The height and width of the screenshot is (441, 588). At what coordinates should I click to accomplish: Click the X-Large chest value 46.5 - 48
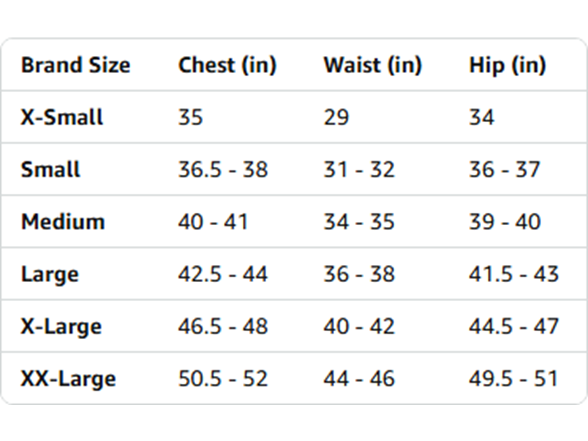click(223, 326)
